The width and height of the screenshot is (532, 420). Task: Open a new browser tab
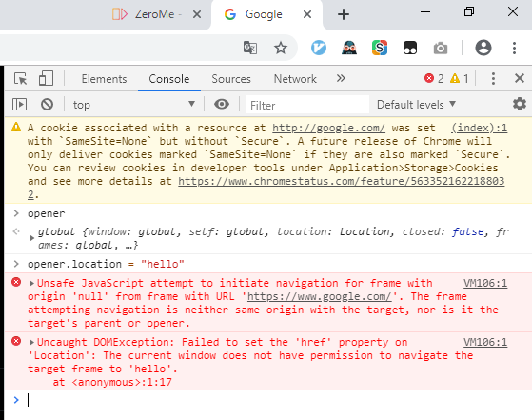(x=344, y=14)
